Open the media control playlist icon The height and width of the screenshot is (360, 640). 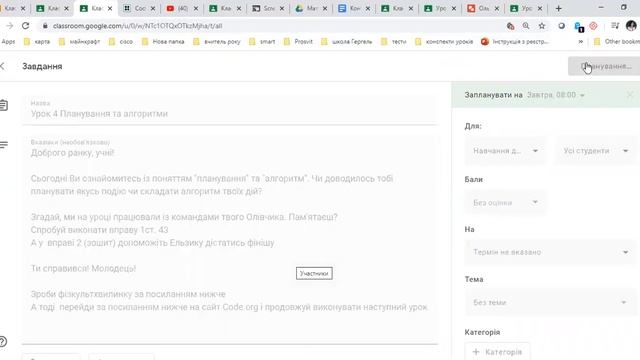coord(615,26)
